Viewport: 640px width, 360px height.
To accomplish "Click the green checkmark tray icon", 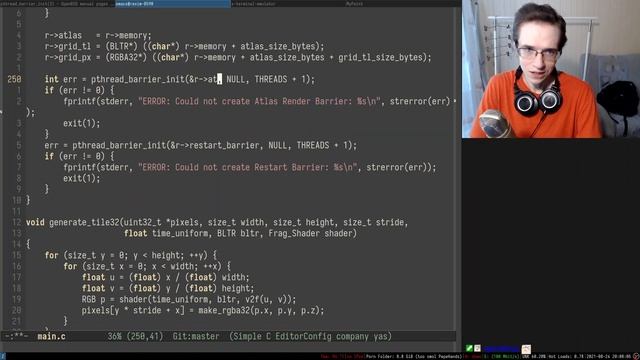I will pyautogui.click(x=469, y=348).
